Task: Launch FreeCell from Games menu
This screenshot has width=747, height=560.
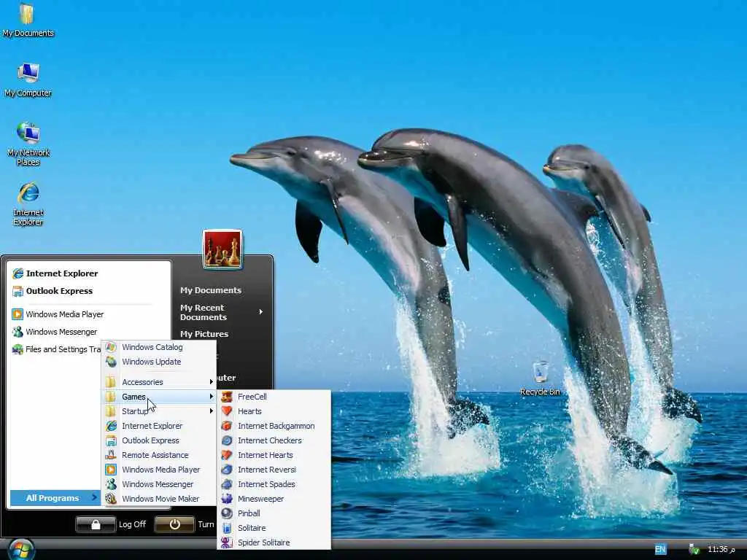Action: click(274, 397)
